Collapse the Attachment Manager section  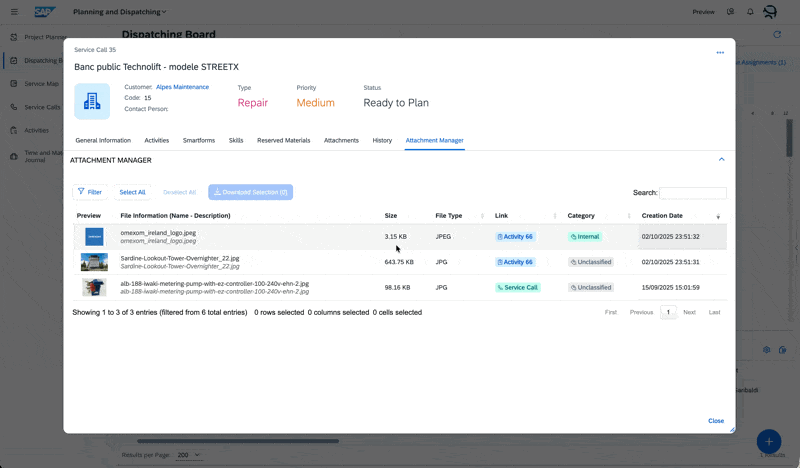click(721, 160)
